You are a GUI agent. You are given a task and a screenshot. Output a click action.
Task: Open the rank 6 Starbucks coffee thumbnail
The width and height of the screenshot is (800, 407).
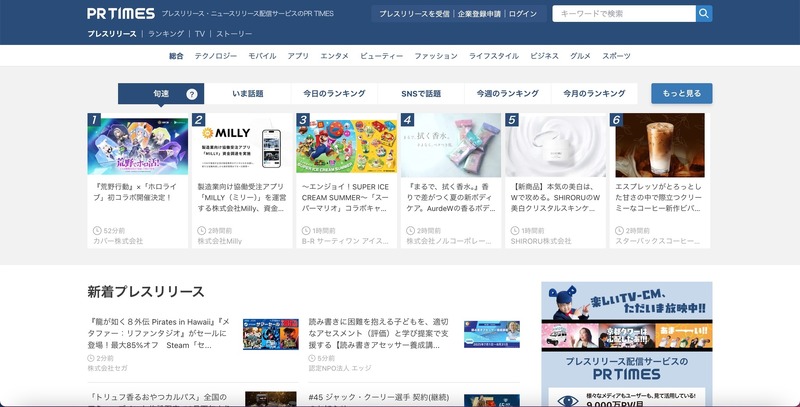point(658,145)
